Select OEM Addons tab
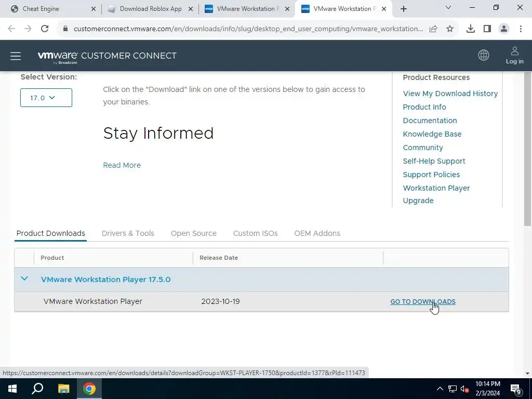532x399 pixels. [317, 233]
